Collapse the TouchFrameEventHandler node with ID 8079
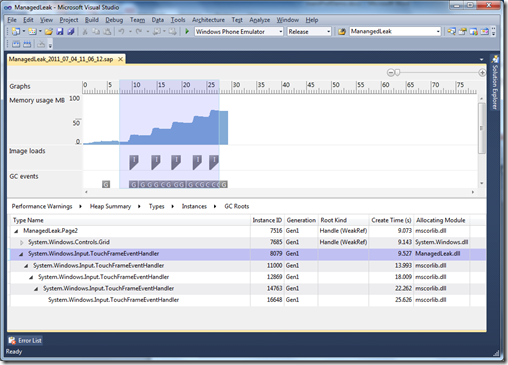 pos(21,254)
